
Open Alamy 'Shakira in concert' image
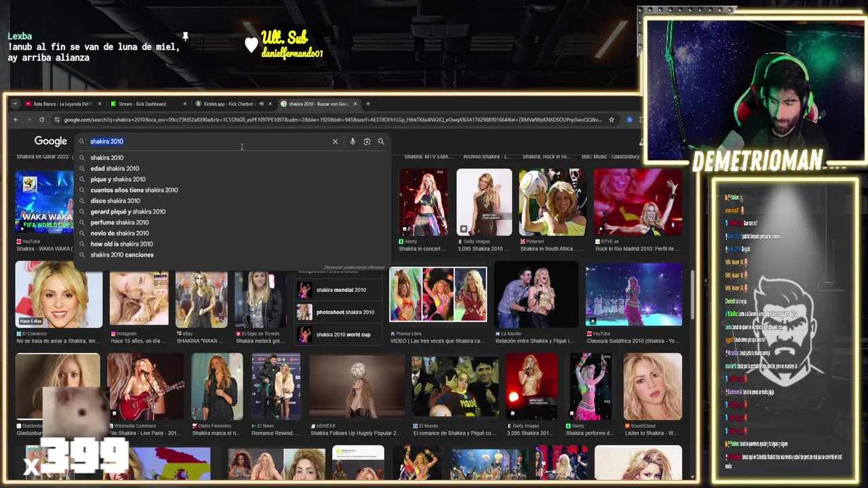tap(423, 202)
